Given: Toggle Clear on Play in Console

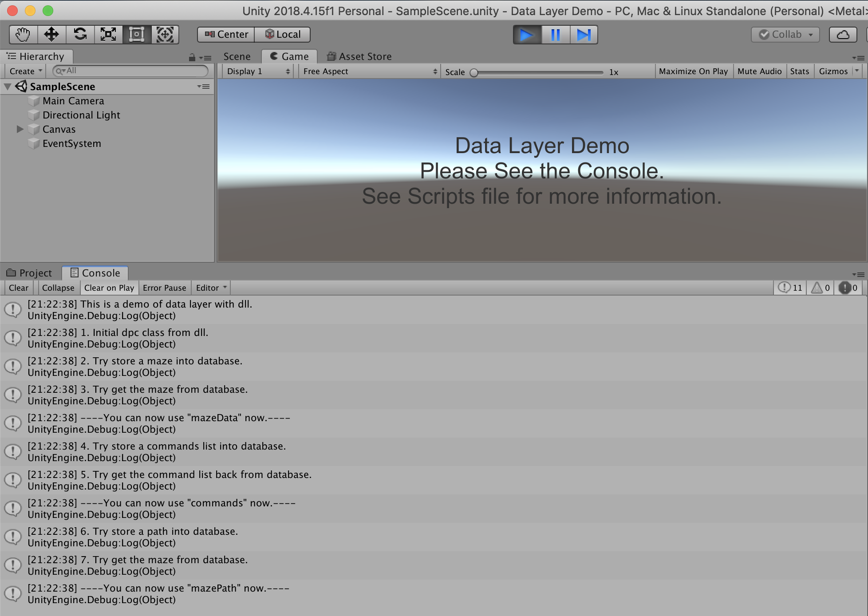Looking at the screenshot, I should [x=109, y=288].
